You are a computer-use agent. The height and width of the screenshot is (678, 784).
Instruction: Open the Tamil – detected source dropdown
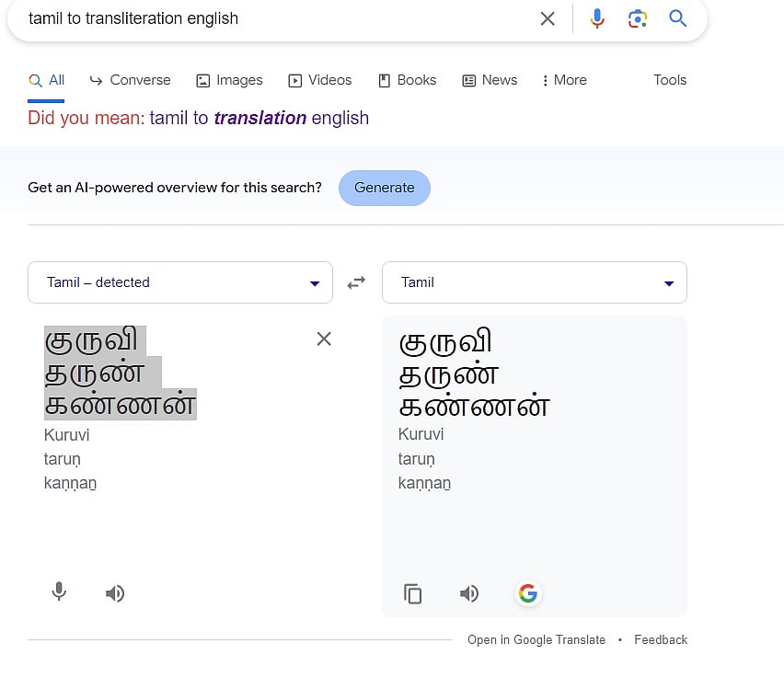(180, 282)
